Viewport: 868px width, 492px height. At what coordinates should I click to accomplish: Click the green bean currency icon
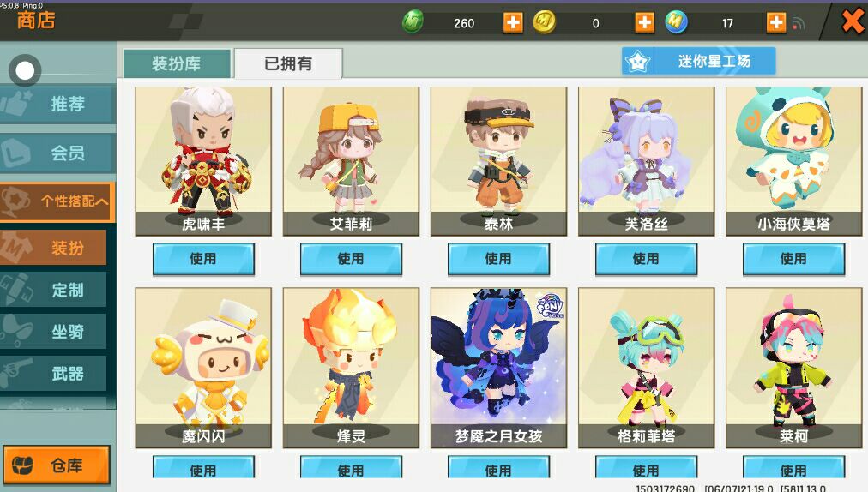click(413, 22)
